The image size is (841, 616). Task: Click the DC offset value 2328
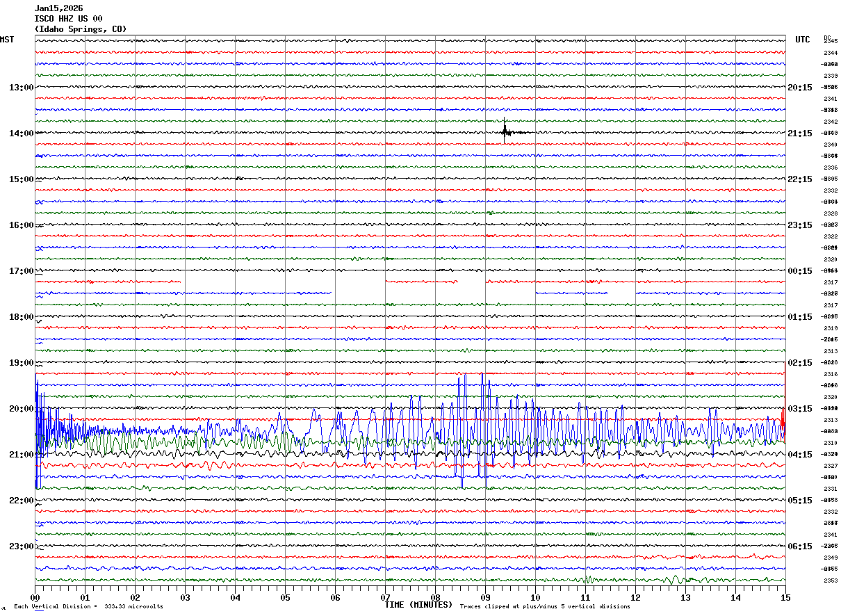tap(830, 213)
